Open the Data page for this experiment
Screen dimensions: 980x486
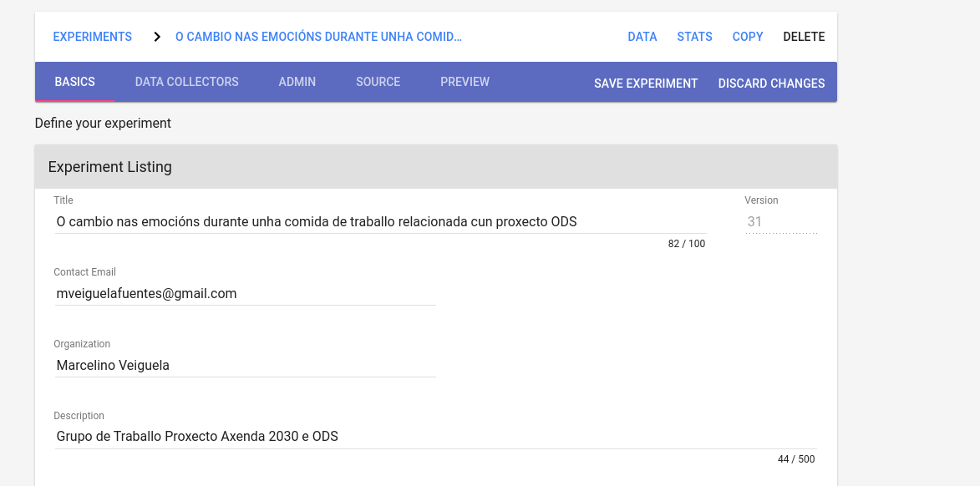point(642,37)
